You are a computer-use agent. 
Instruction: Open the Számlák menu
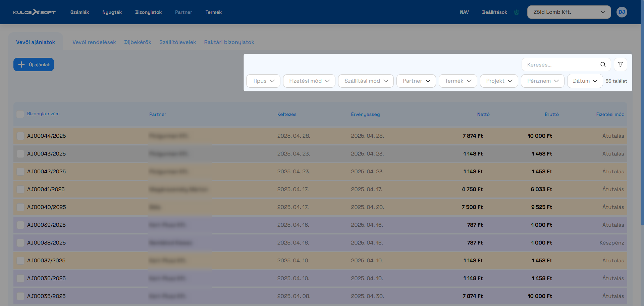[79, 12]
